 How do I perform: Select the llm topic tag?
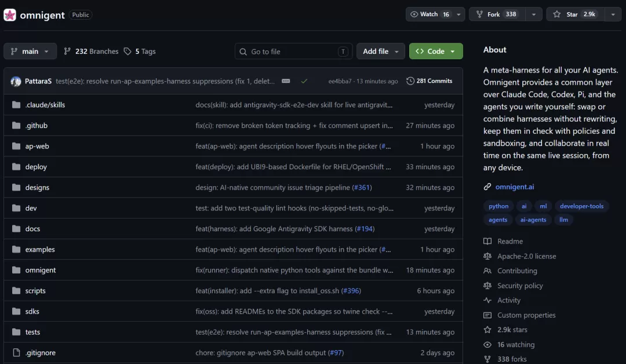[x=563, y=220]
